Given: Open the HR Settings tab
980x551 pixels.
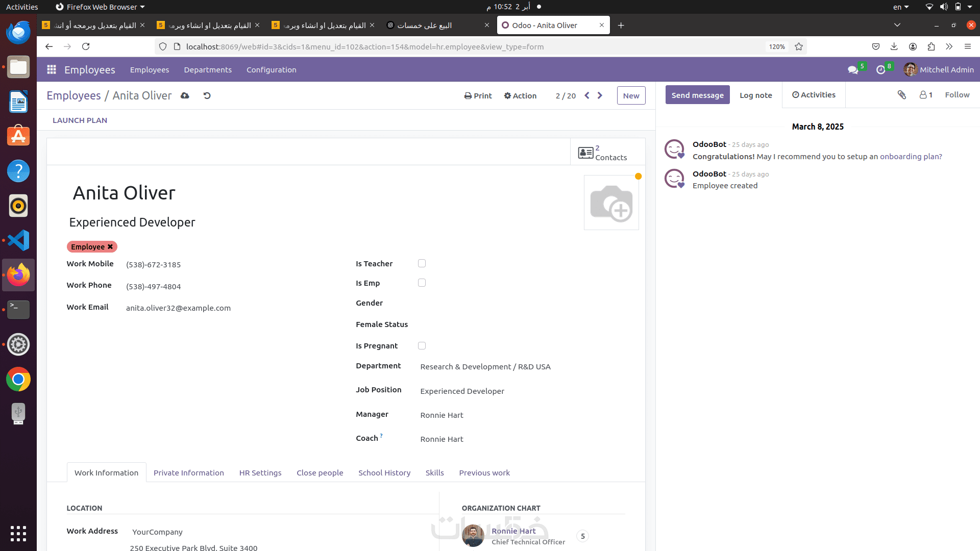Looking at the screenshot, I should click(260, 472).
